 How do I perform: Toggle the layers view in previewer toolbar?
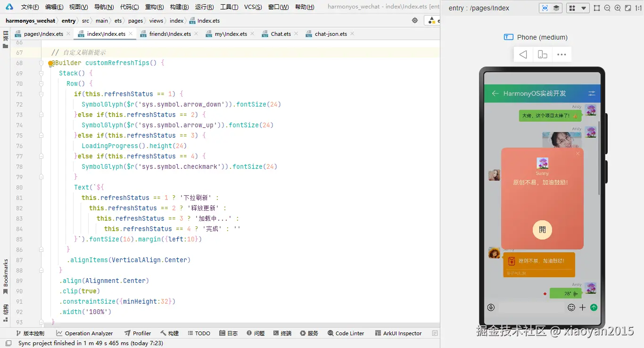(x=556, y=8)
